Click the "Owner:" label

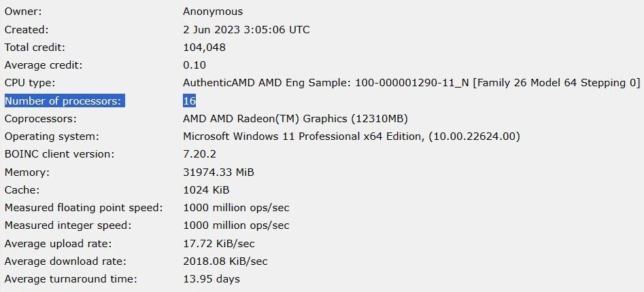[22, 12]
